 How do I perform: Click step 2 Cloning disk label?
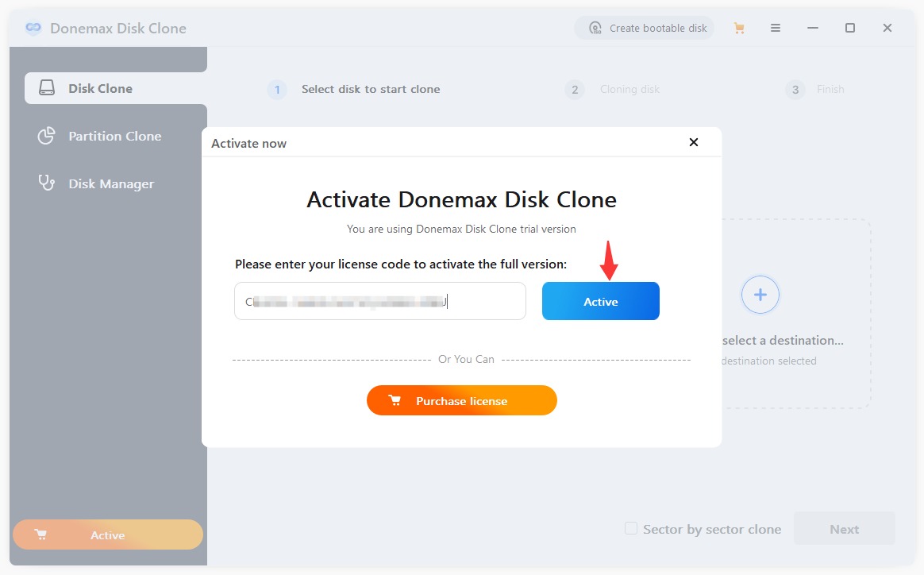point(629,89)
